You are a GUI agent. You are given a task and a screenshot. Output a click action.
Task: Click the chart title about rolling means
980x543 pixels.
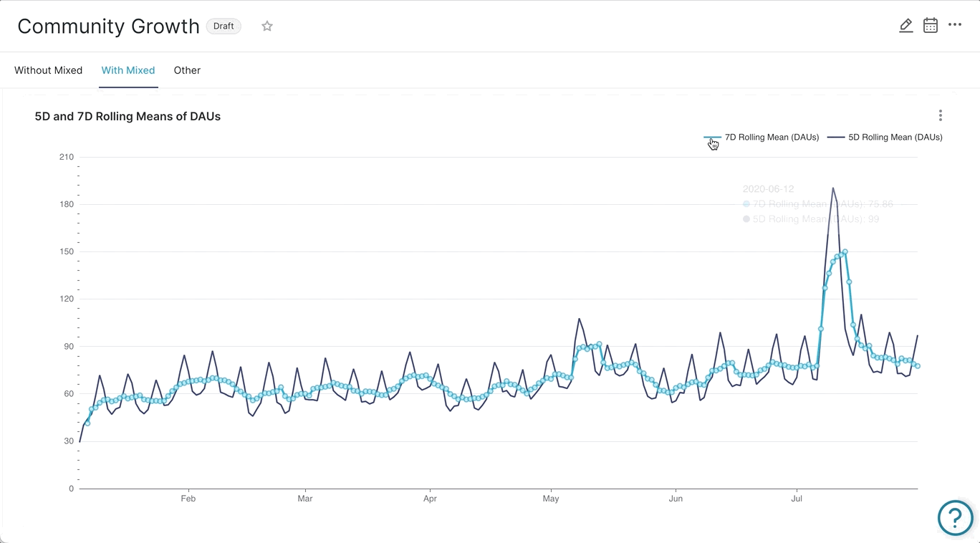point(128,116)
